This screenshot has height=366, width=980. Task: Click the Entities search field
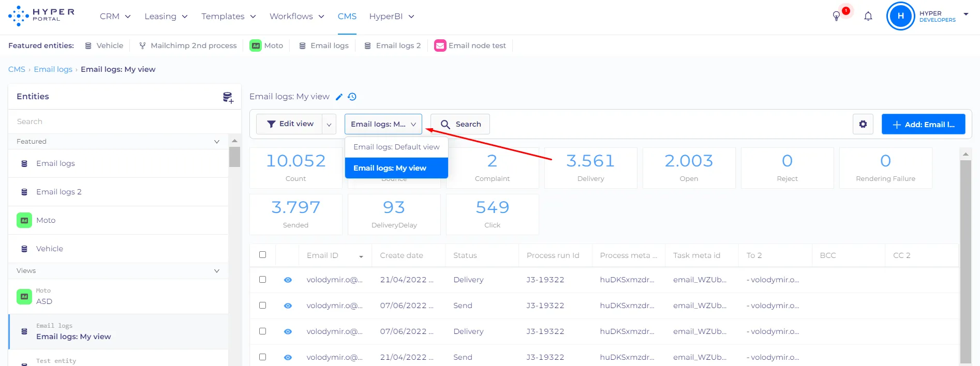click(125, 121)
